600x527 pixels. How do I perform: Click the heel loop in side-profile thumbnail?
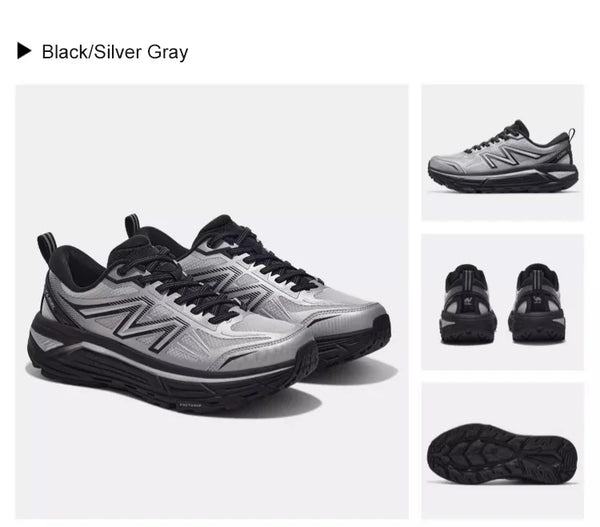coord(572,135)
